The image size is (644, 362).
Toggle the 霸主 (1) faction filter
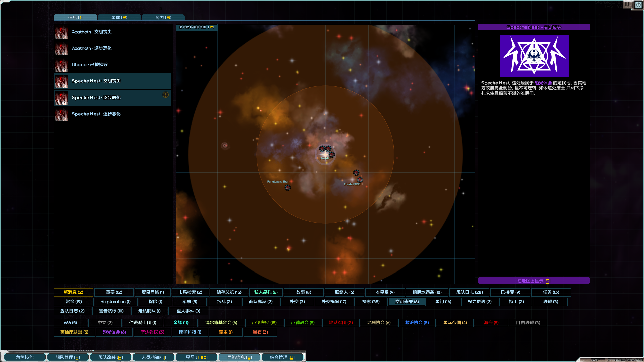[x=225, y=332]
